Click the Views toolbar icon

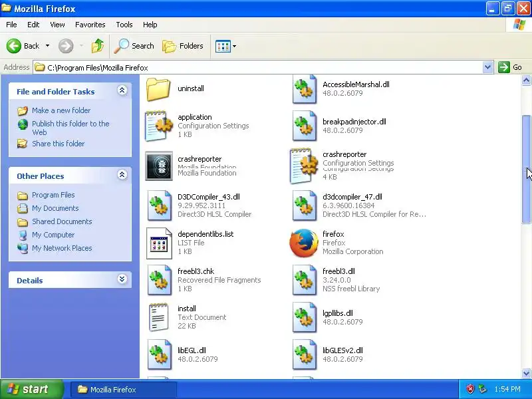pyautogui.click(x=223, y=46)
